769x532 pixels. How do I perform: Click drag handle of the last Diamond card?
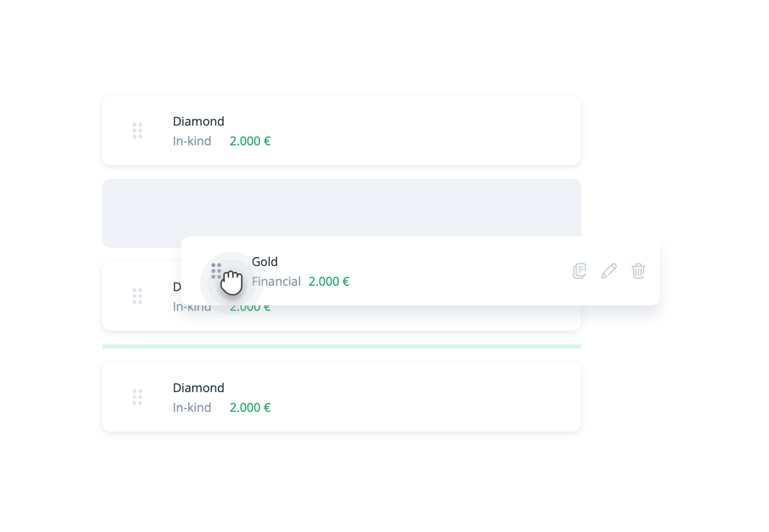click(x=137, y=397)
